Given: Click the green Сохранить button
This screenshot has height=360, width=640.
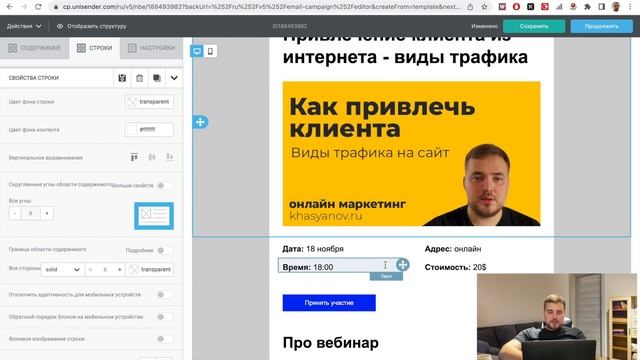Looking at the screenshot, I should (534, 26).
